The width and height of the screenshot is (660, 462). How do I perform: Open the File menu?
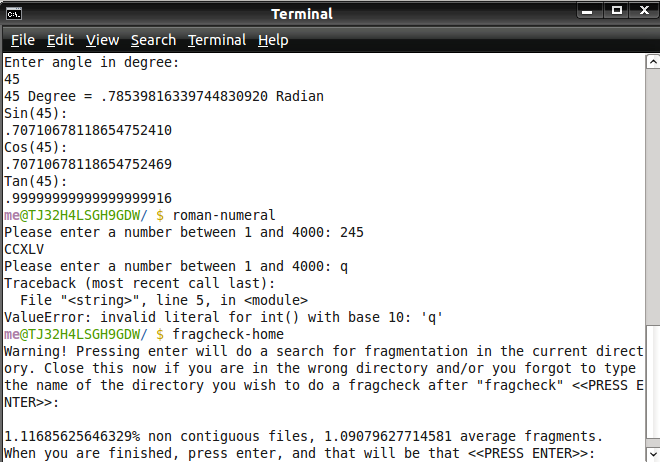pyautogui.click(x=23, y=40)
